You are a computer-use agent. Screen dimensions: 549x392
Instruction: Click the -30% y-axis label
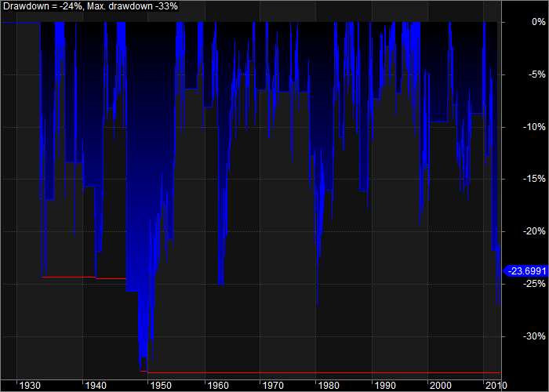point(533,336)
